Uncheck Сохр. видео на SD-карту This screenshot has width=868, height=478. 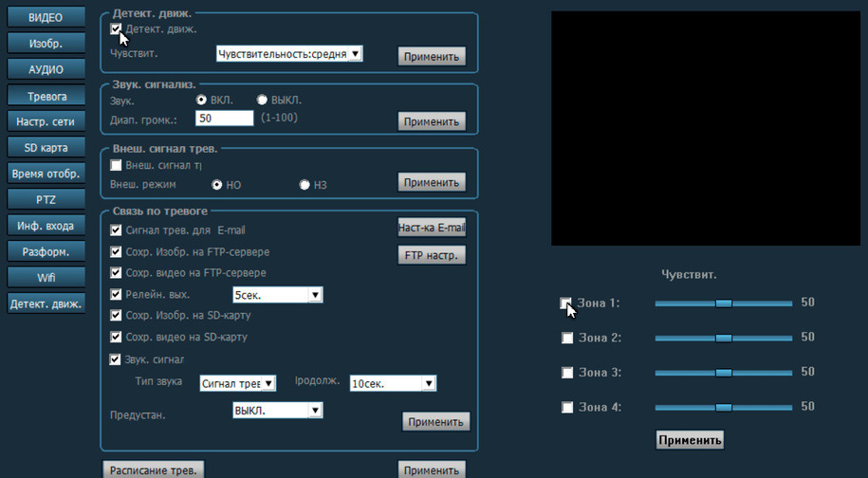tap(117, 337)
